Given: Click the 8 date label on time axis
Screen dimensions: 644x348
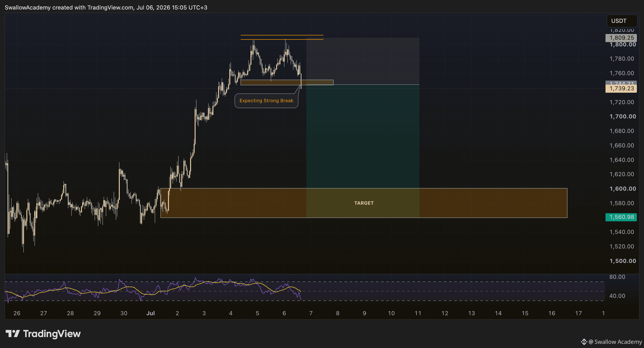Looking at the screenshot, I should pyautogui.click(x=338, y=313).
